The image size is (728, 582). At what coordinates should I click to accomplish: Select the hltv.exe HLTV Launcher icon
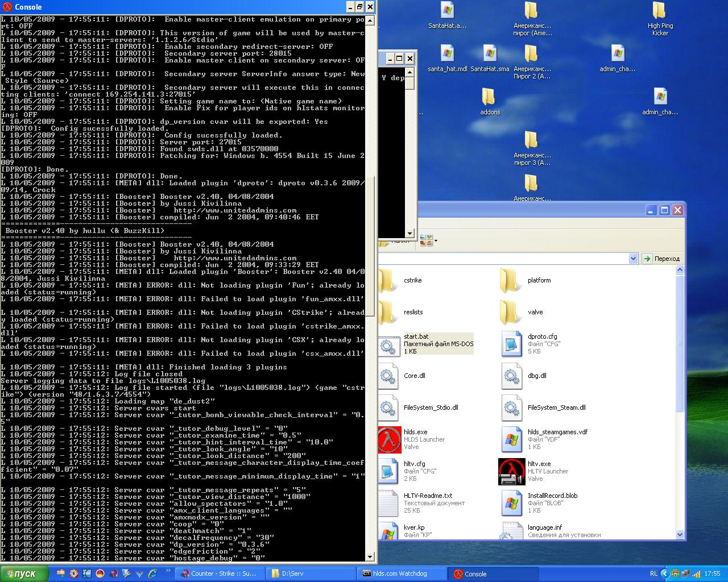coord(511,471)
